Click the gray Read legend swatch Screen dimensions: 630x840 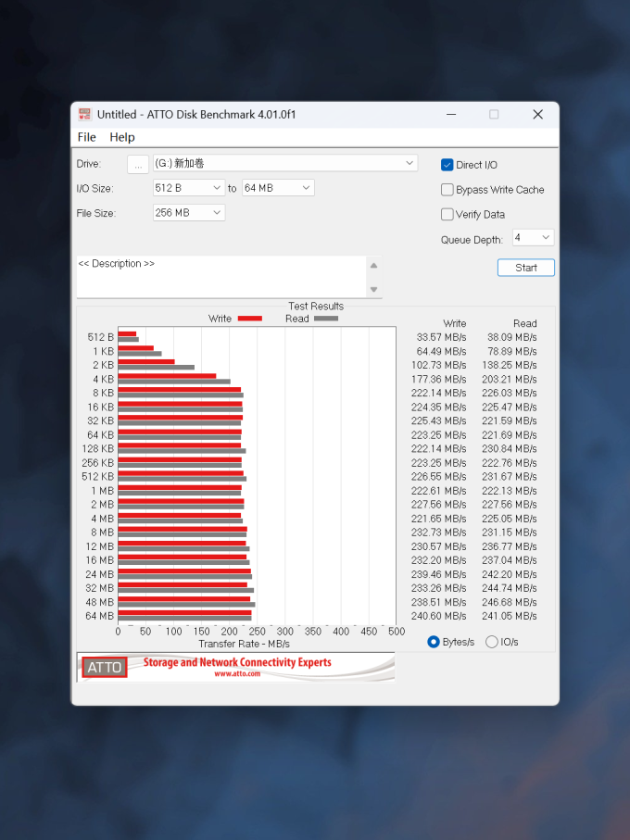click(x=326, y=319)
